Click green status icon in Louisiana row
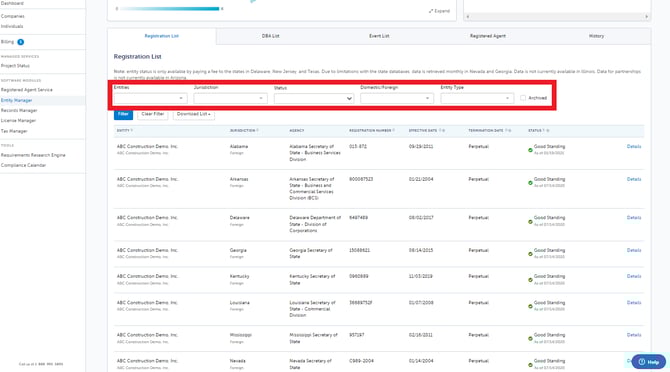 click(x=530, y=306)
